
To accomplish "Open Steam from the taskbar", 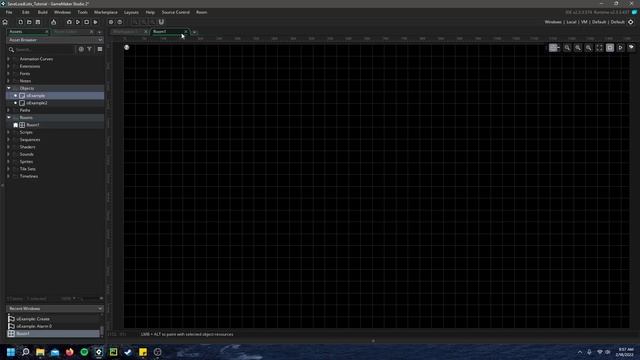I will [x=128, y=352].
